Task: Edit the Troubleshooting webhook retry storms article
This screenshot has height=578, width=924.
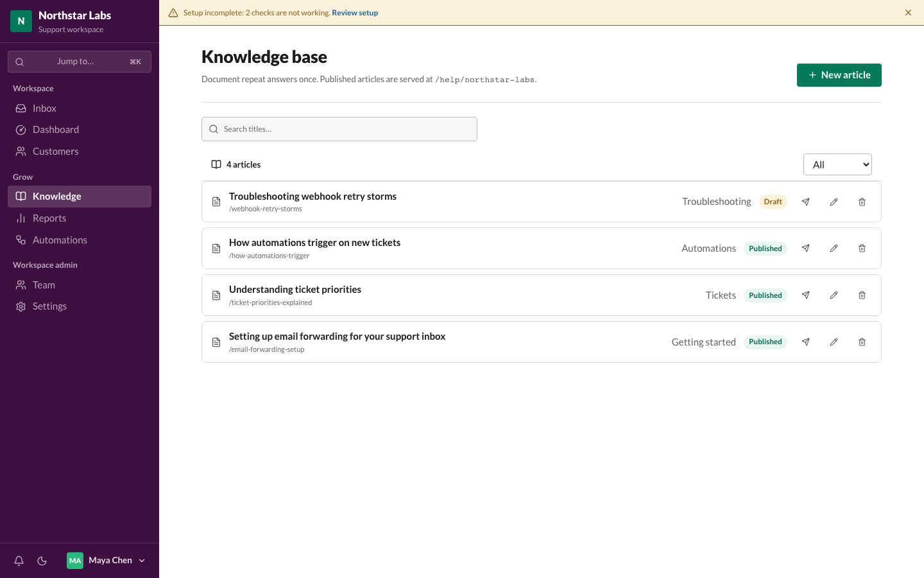Action: (834, 202)
